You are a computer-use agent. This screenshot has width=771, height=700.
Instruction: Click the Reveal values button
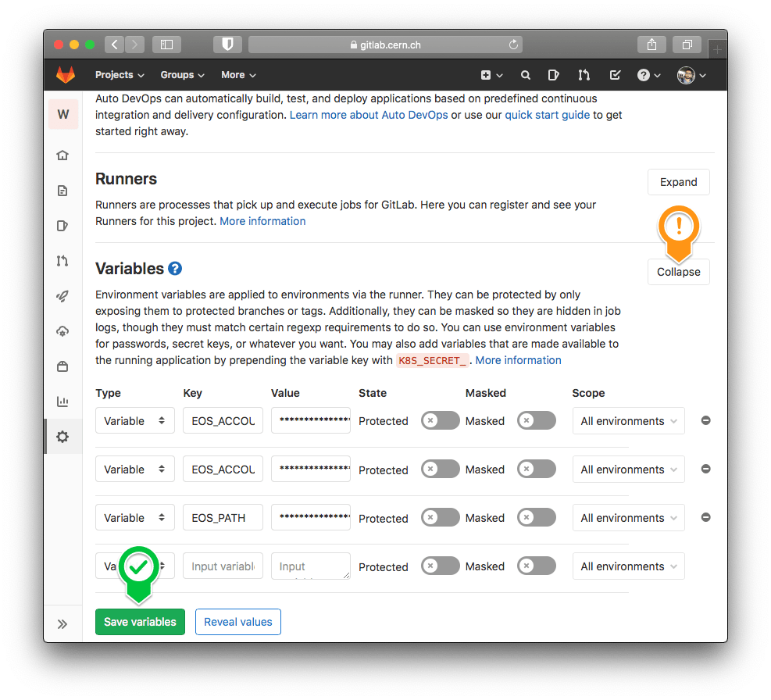click(x=237, y=622)
